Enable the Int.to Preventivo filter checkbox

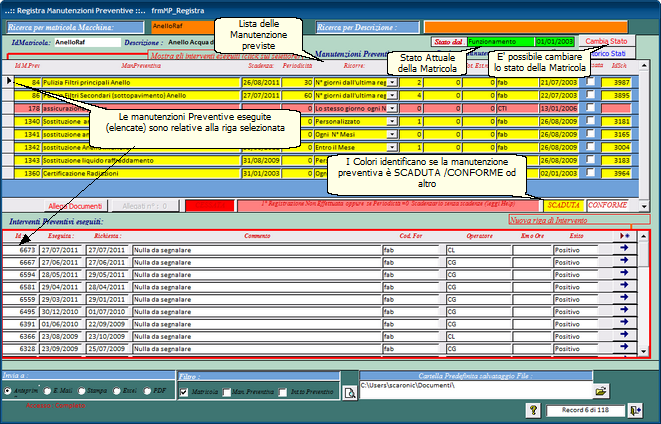(283, 392)
